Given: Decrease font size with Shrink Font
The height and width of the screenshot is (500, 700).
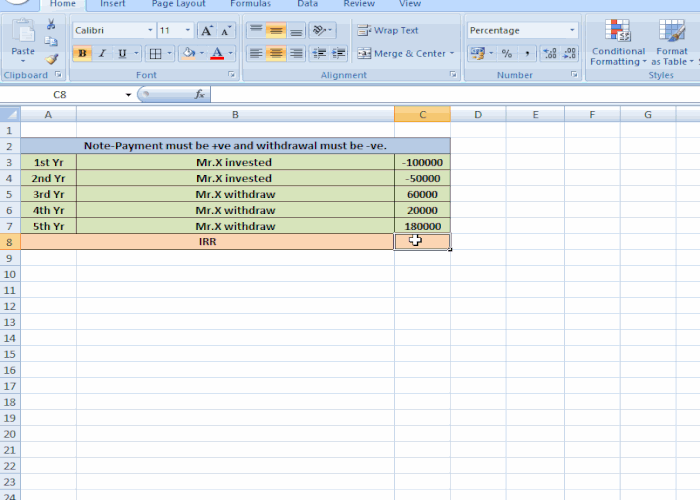Looking at the screenshot, I should pyautogui.click(x=226, y=31).
